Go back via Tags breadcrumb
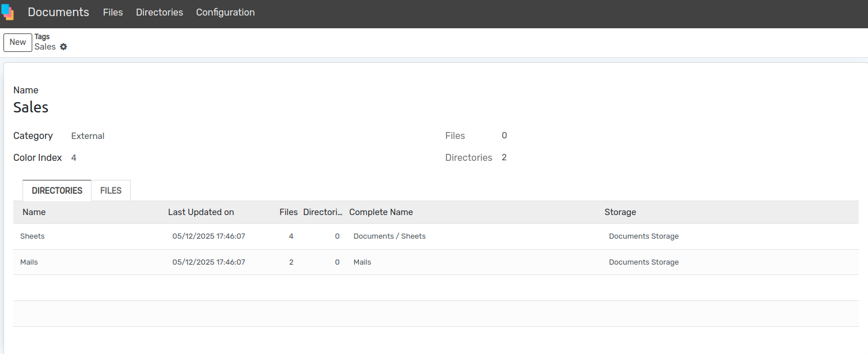The height and width of the screenshot is (354, 868). pos(42,36)
